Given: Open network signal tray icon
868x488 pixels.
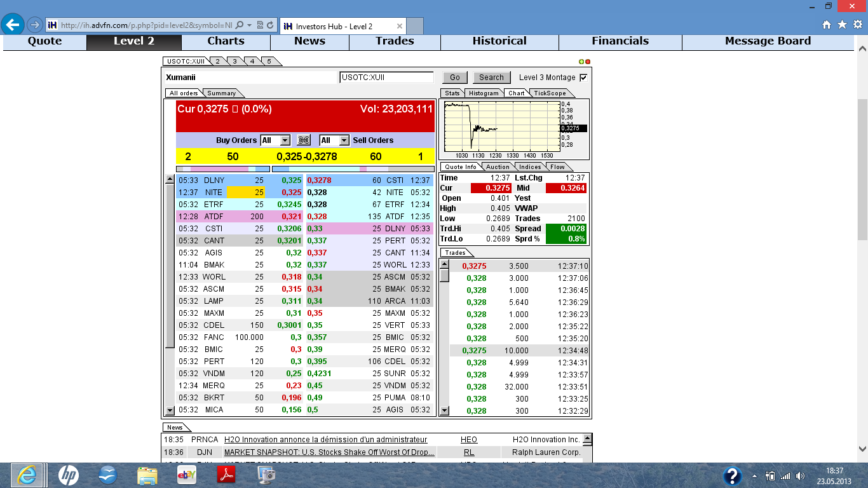Looking at the screenshot, I should click(785, 476).
